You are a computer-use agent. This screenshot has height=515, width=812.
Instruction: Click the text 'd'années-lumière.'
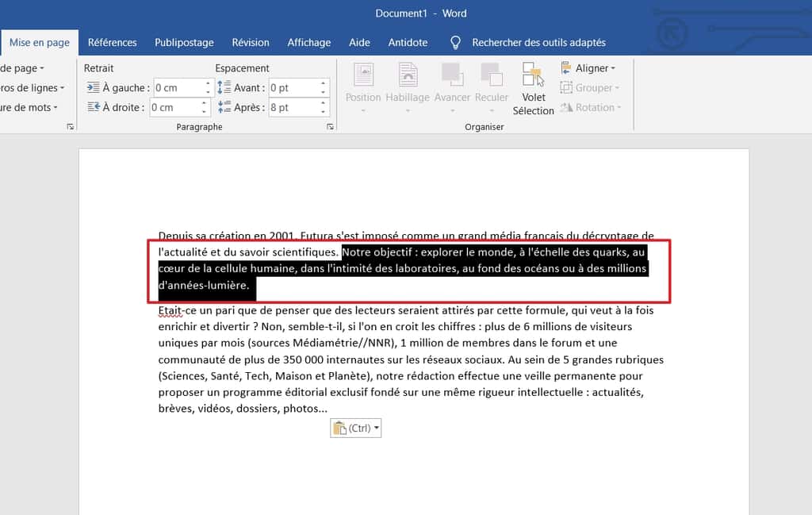tap(204, 285)
